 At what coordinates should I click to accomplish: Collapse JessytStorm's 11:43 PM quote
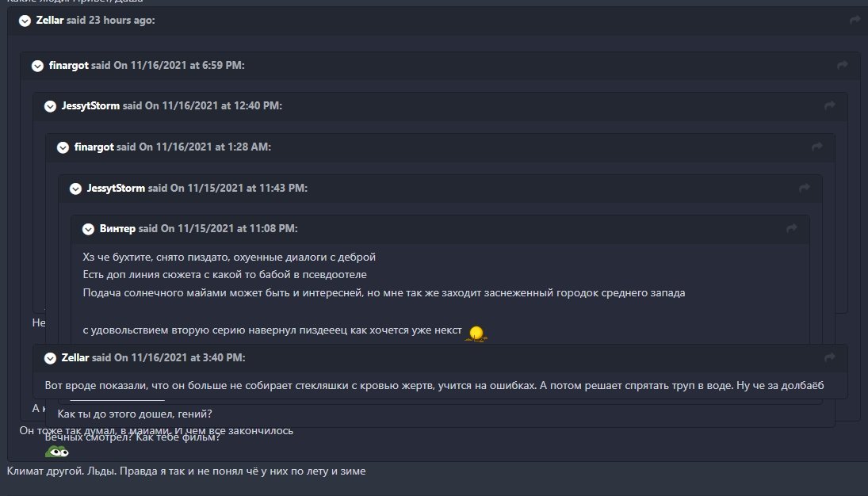[75, 189]
